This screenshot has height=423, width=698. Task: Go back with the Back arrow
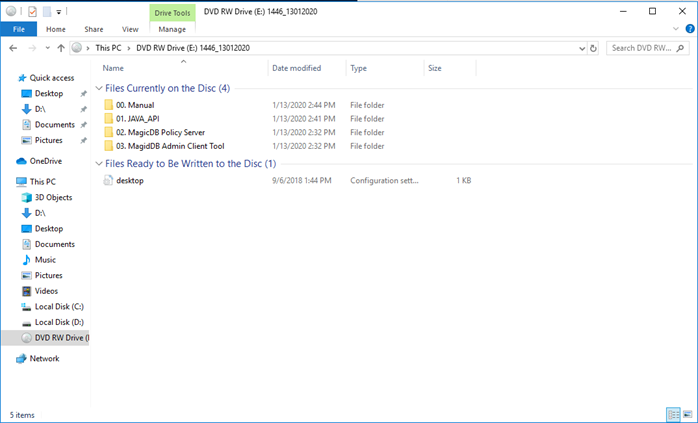tap(13, 48)
